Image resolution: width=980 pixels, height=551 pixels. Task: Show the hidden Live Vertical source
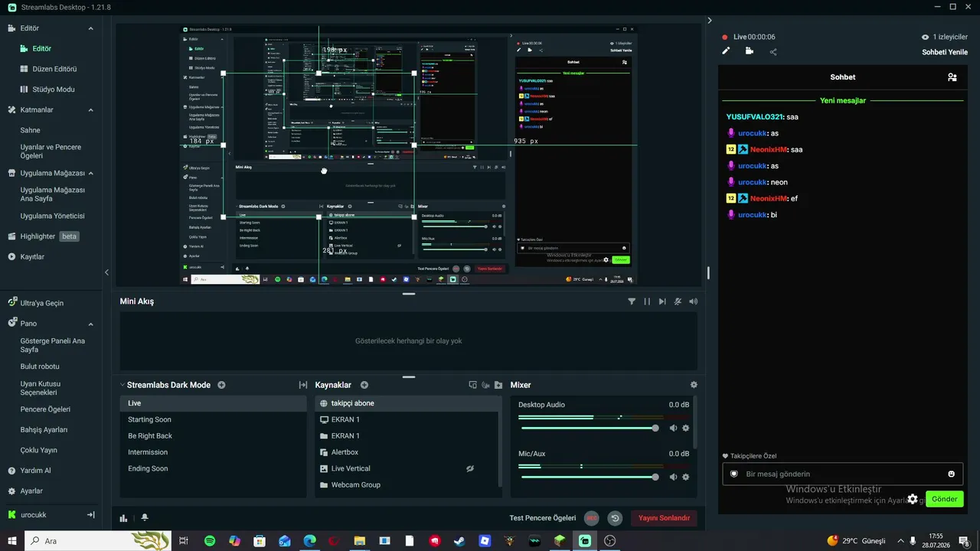click(x=470, y=468)
